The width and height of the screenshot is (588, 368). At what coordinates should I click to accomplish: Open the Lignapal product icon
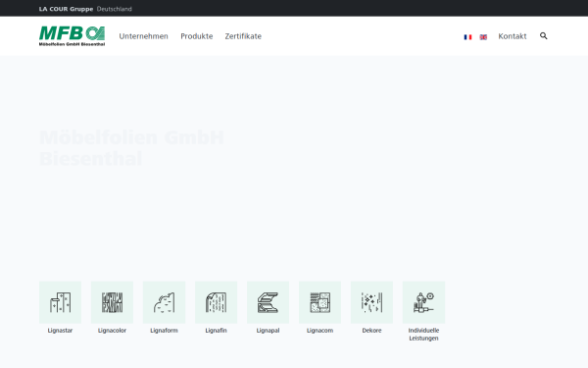click(268, 302)
